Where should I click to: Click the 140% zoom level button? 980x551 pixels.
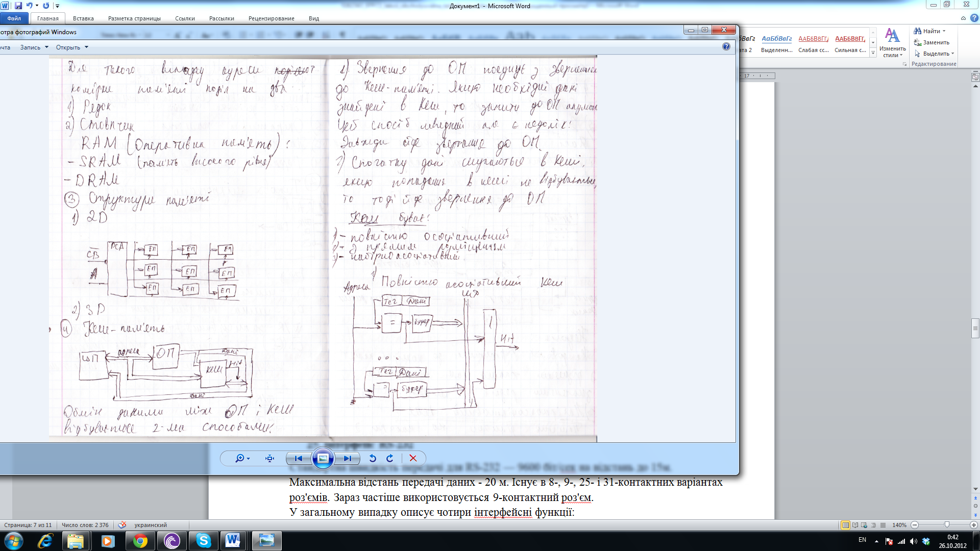899,525
